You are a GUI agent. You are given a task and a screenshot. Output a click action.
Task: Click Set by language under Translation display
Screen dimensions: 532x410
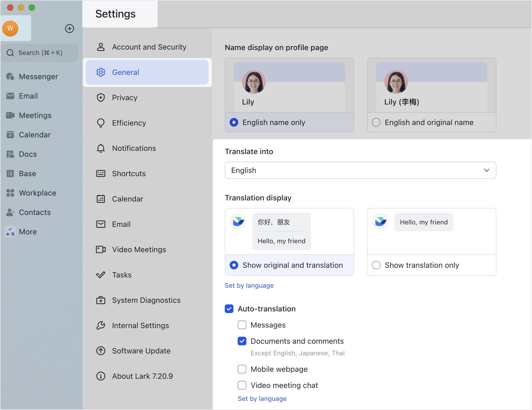click(249, 285)
